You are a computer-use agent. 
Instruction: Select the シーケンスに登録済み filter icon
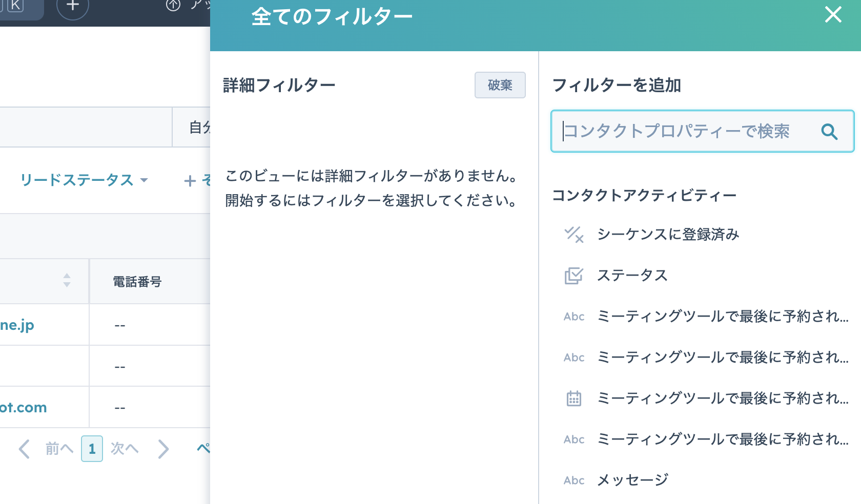[x=575, y=235]
